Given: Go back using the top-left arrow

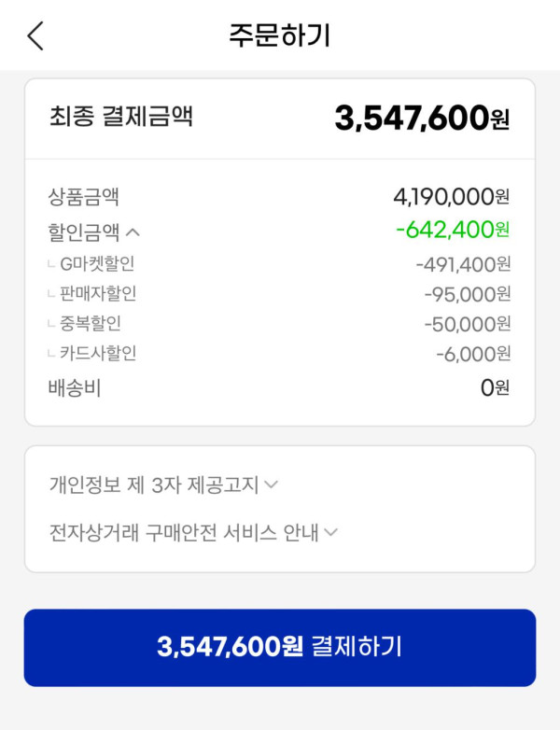Looking at the screenshot, I should pos(35,35).
